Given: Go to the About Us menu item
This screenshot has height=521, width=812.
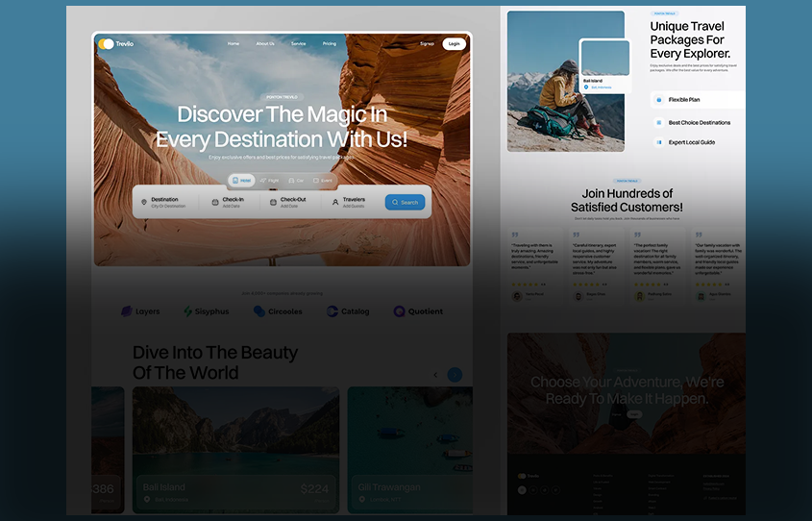Looking at the screenshot, I should 265,44.
